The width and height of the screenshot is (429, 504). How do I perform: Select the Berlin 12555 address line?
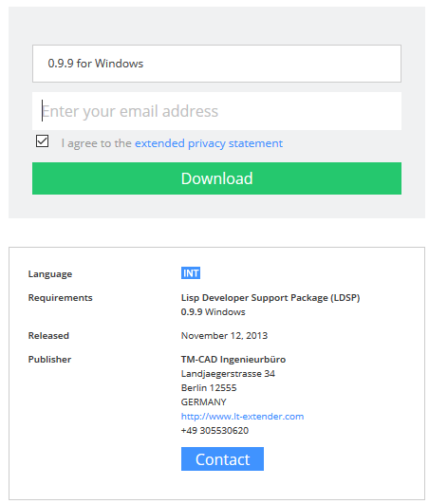point(209,387)
